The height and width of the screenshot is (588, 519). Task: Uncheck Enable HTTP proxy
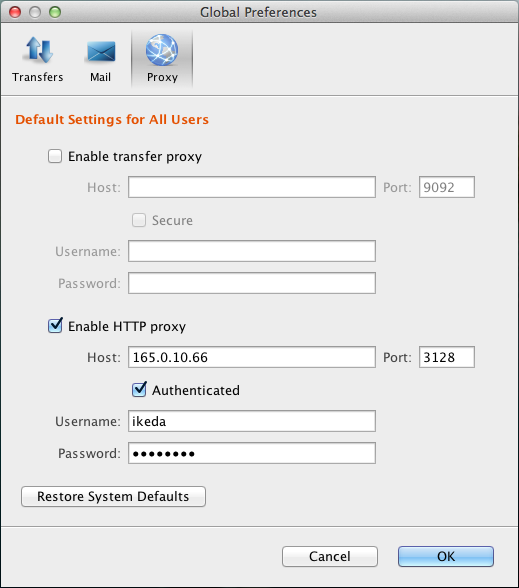coord(55,326)
